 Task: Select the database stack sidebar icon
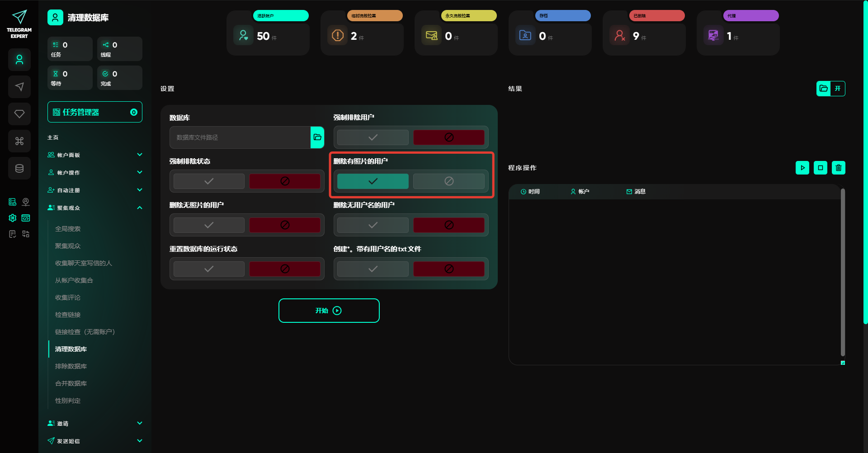point(19,168)
